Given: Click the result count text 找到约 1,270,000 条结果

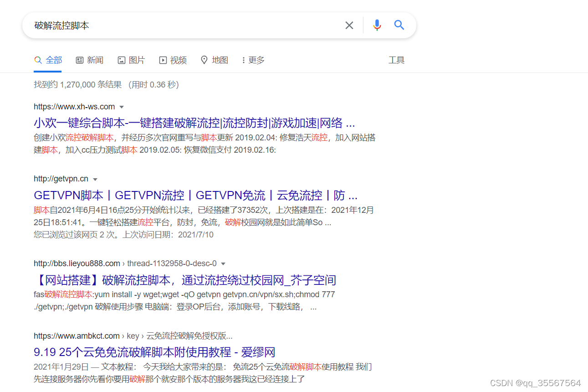Looking at the screenshot, I should (x=78, y=84).
